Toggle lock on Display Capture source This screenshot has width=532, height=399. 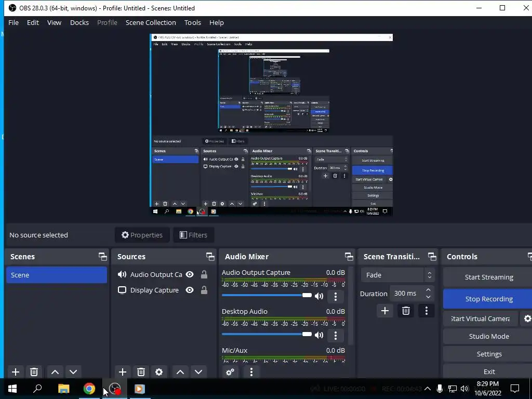coord(204,290)
